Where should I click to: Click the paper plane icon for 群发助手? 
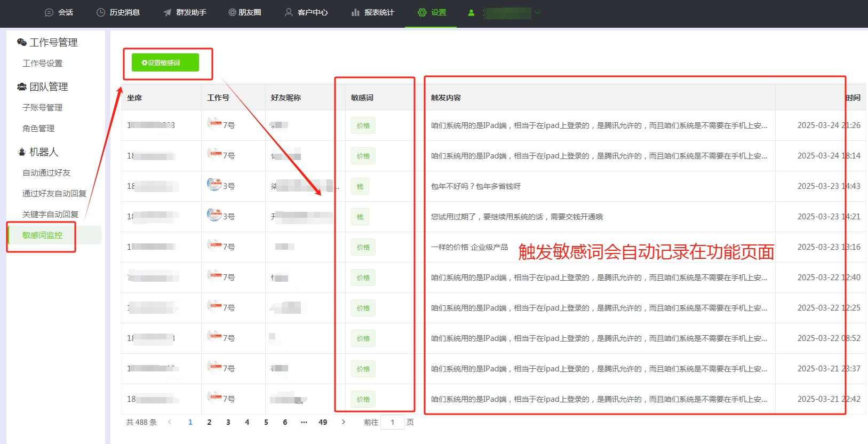point(168,12)
